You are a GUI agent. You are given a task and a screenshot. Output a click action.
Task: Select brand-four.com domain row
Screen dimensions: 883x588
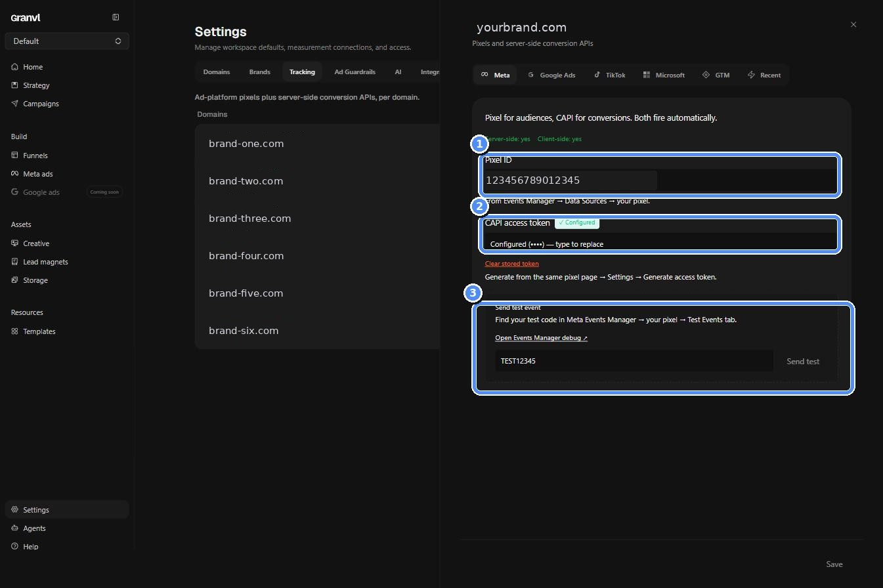pyautogui.click(x=318, y=256)
